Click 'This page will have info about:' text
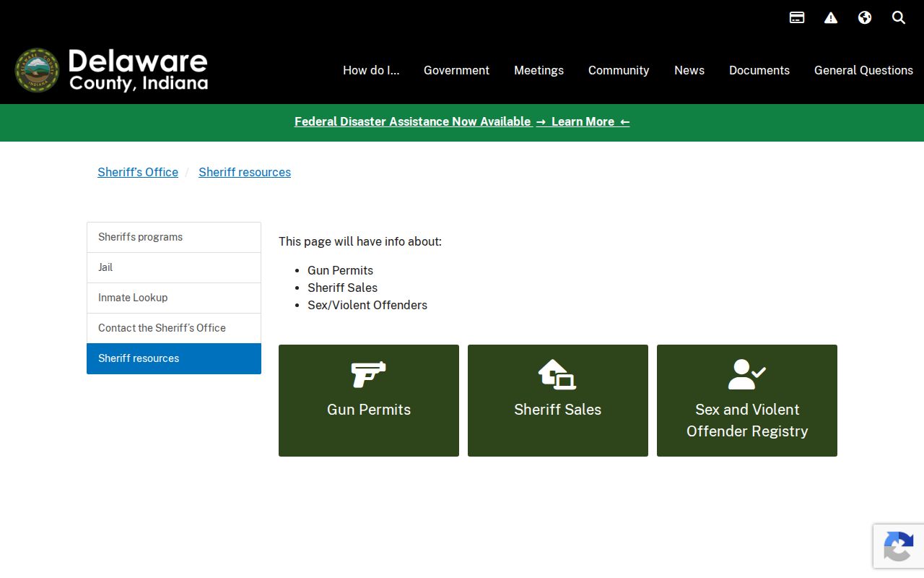 pyautogui.click(x=360, y=241)
